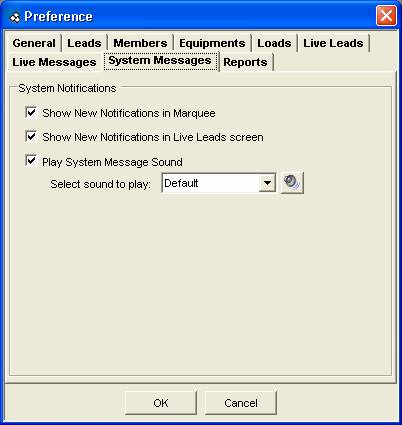Screen dimensions: 402x425
Task: Uncheck Show New Notifications in Live Leads screen
Action: 31,137
